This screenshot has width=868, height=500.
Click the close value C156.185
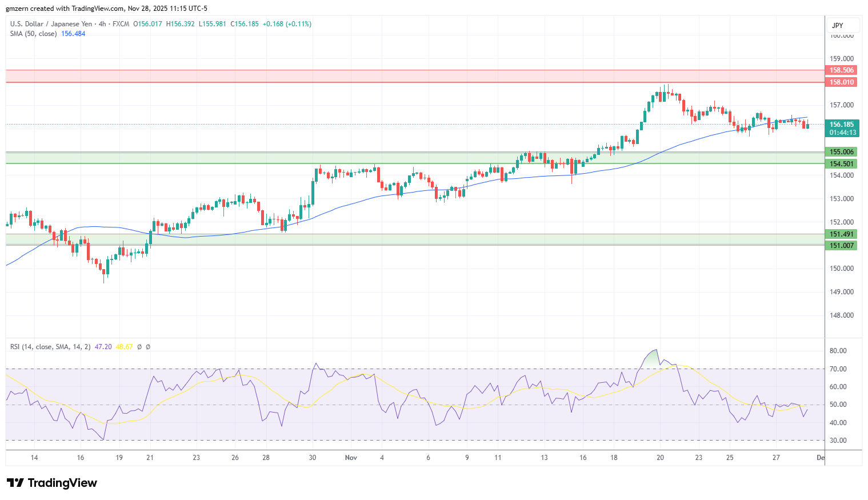coord(245,24)
